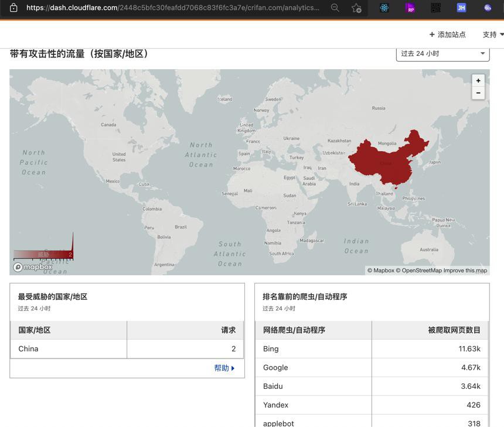Click the site lock icon in address bar
This screenshot has height=427, width=504.
point(13,8)
